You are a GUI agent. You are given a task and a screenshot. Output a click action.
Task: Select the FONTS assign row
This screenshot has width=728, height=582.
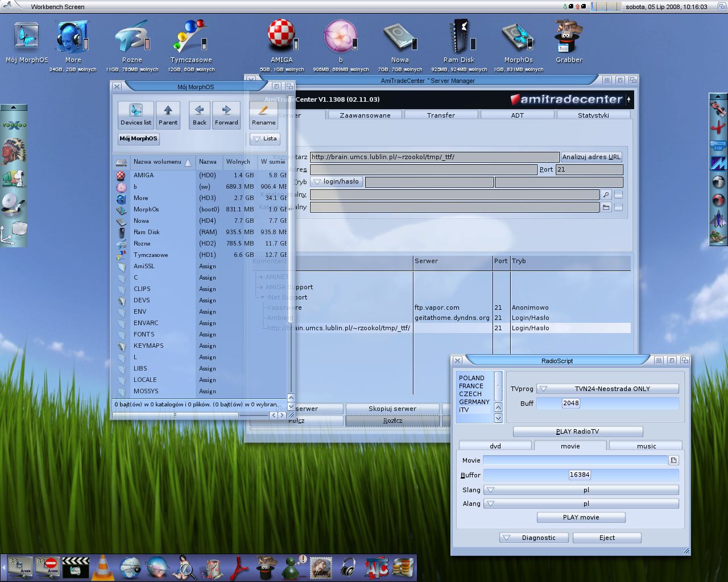click(x=199, y=334)
